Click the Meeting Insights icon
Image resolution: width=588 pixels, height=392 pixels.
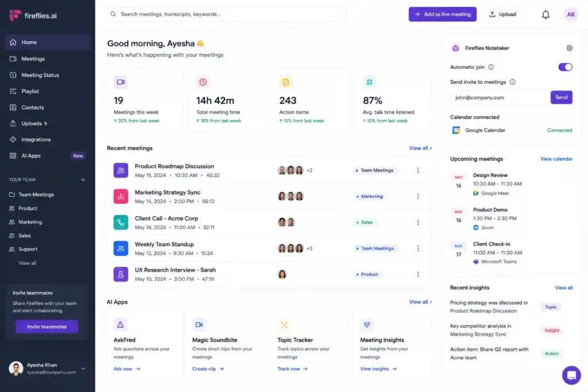click(367, 324)
